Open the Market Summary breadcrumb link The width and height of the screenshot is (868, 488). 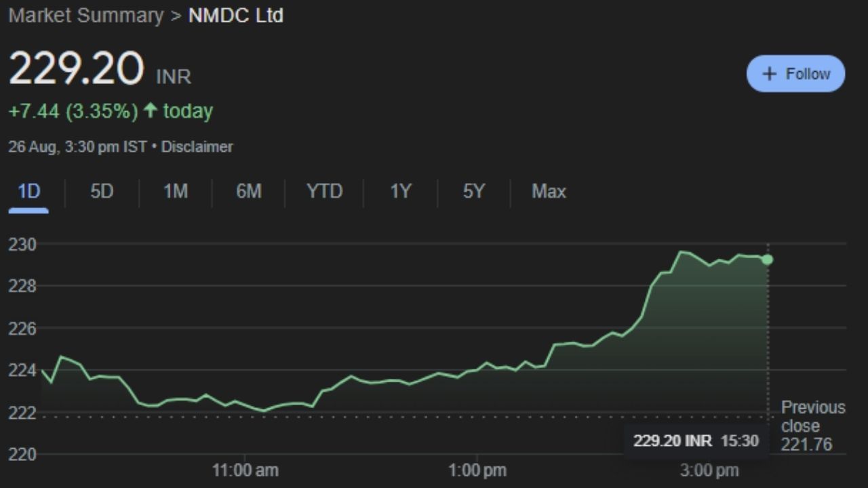click(x=86, y=16)
